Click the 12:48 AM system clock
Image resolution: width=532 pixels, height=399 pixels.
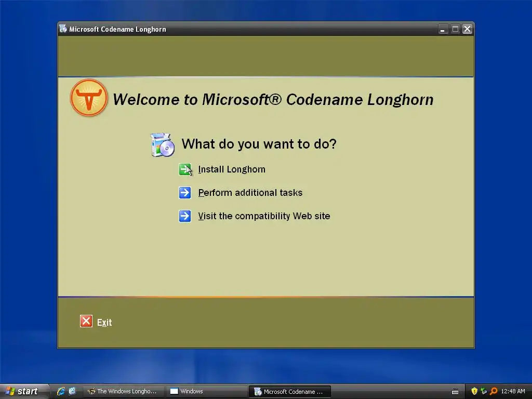pos(513,391)
